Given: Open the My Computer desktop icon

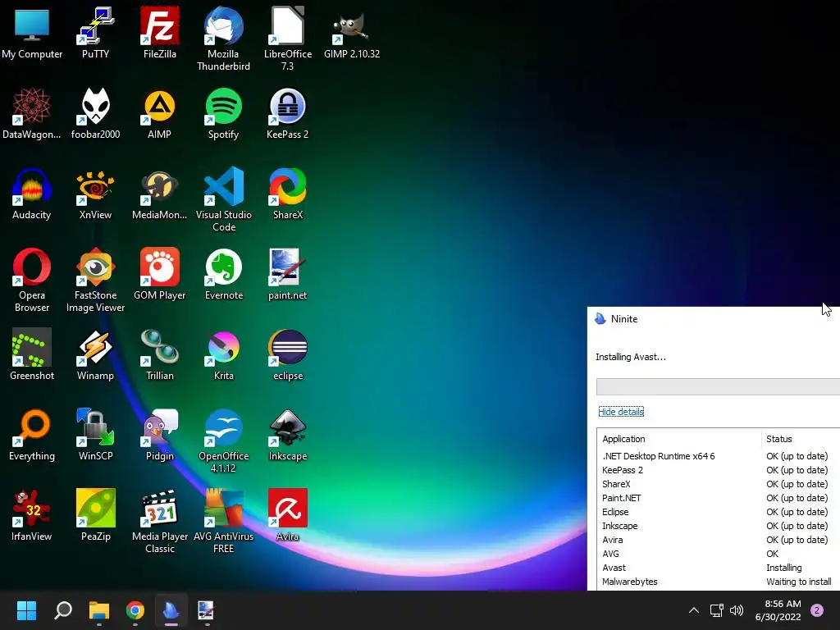Looking at the screenshot, I should click(32, 33).
